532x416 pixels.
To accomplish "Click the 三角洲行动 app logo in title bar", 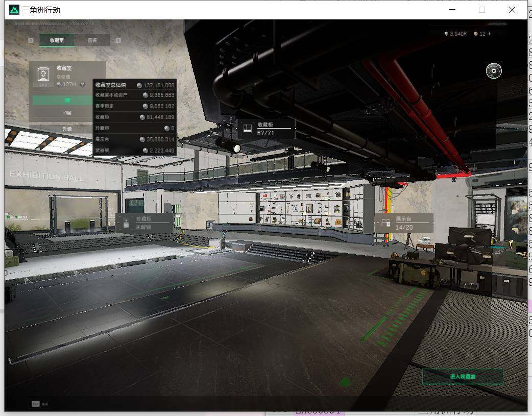I will [14, 10].
